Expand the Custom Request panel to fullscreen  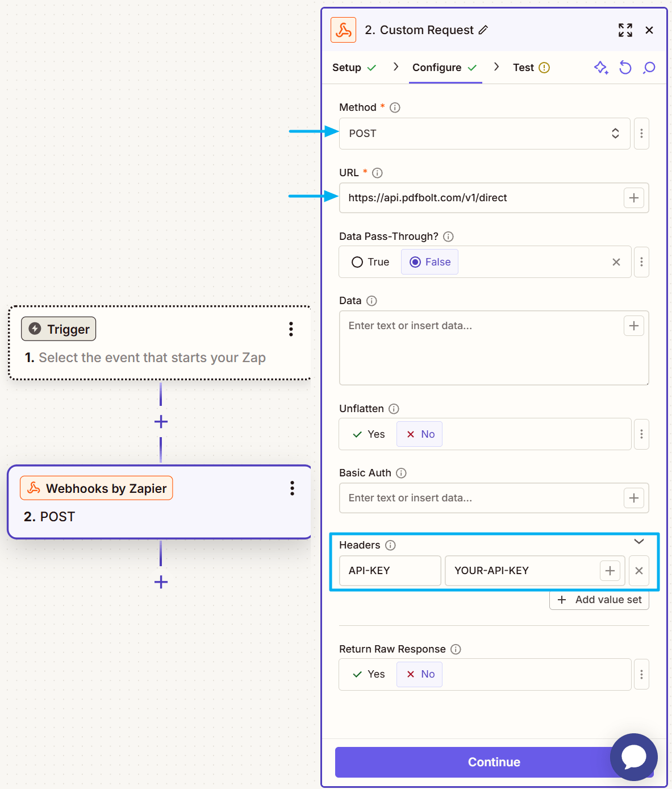(625, 31)
